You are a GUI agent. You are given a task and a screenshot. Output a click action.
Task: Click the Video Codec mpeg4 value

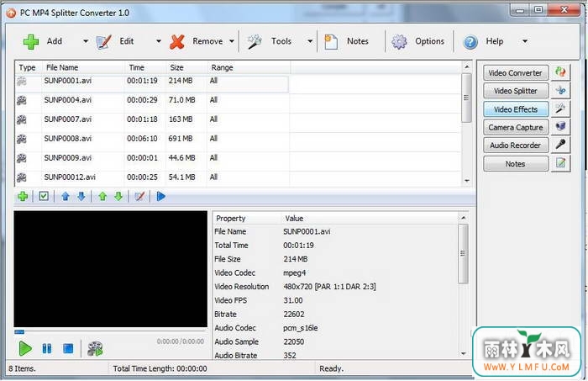click(x=294, y=273)
